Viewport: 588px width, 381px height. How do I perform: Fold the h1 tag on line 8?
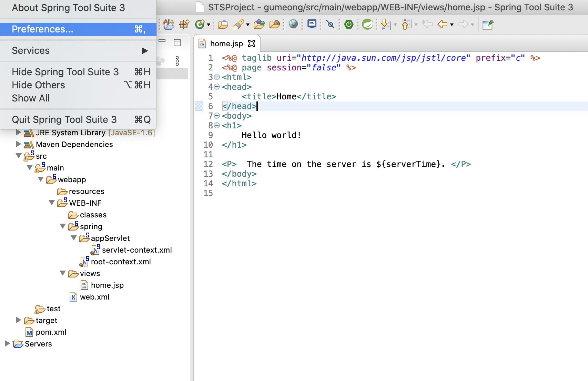click(x=217, y=125)
